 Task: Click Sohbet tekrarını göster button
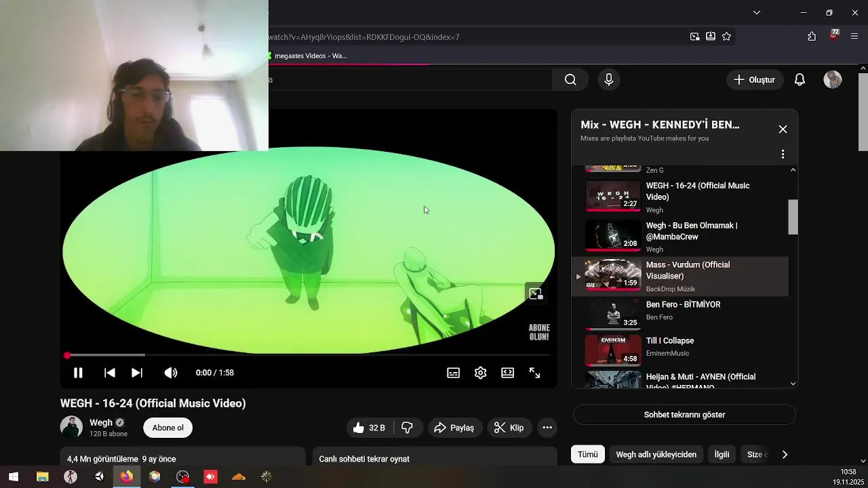(x=684, y=415)
